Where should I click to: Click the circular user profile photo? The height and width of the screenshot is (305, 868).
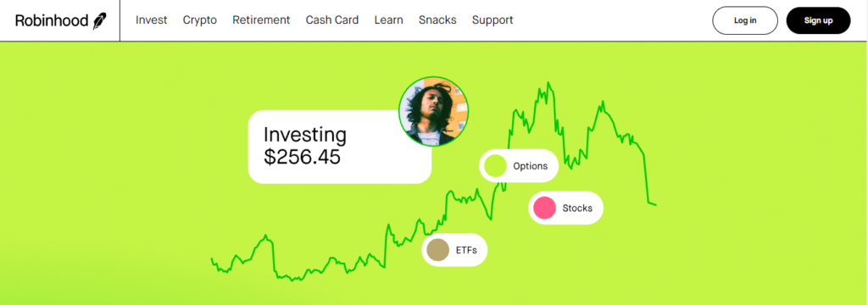433,111
